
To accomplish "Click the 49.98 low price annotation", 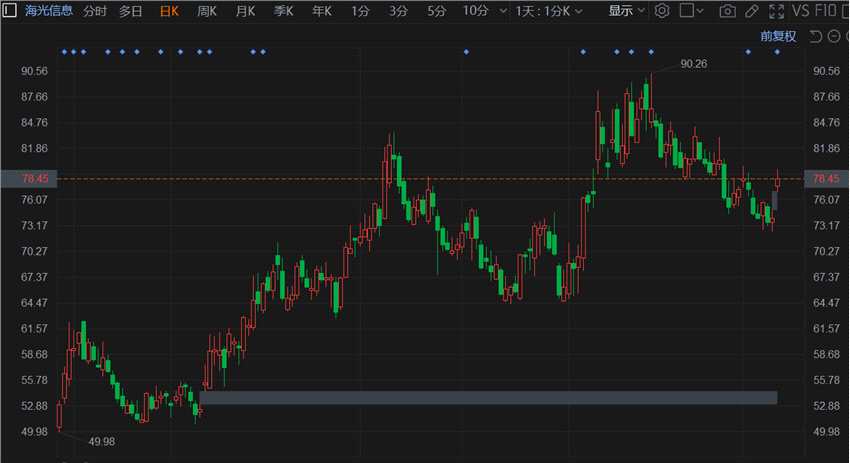I will [x=101, y=442].
